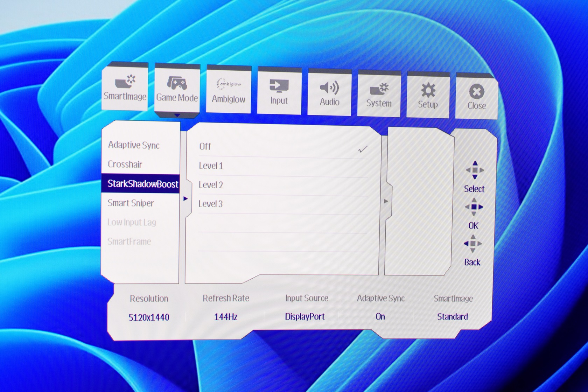Open the SmartImage menu icon
Image resolution: width=588 pixels, height=392 pixels.
click(125, 82)
